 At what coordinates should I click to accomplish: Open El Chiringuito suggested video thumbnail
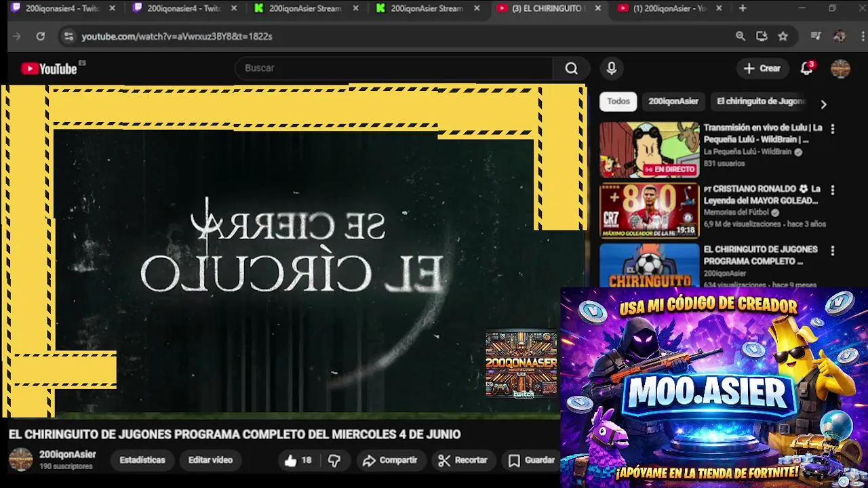pyautogui.click(x=649, y=265)
